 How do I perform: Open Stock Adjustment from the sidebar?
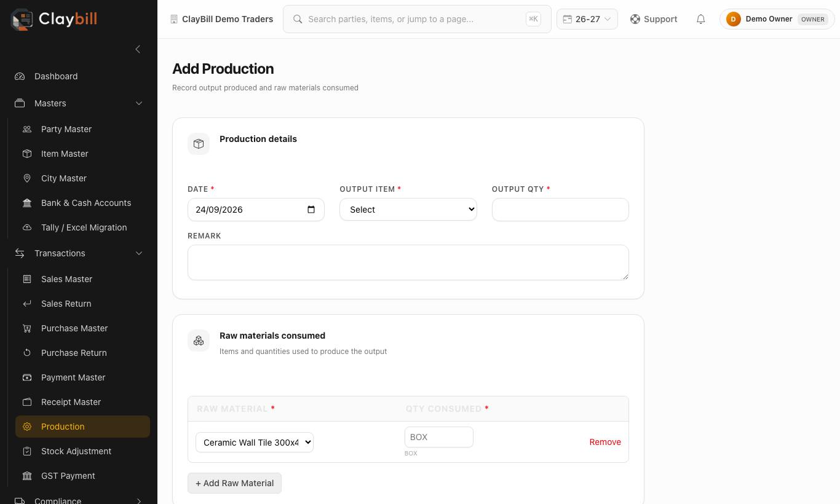[x=82, y=451]
